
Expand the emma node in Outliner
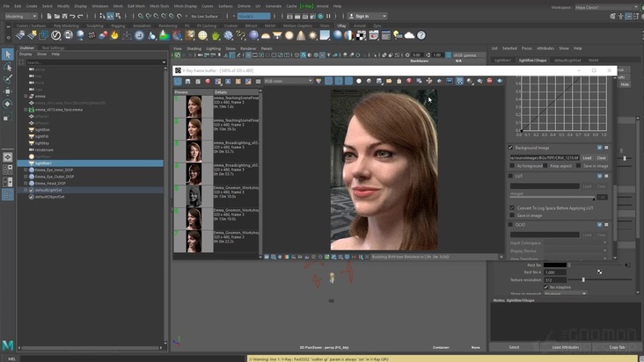point(26,96)
